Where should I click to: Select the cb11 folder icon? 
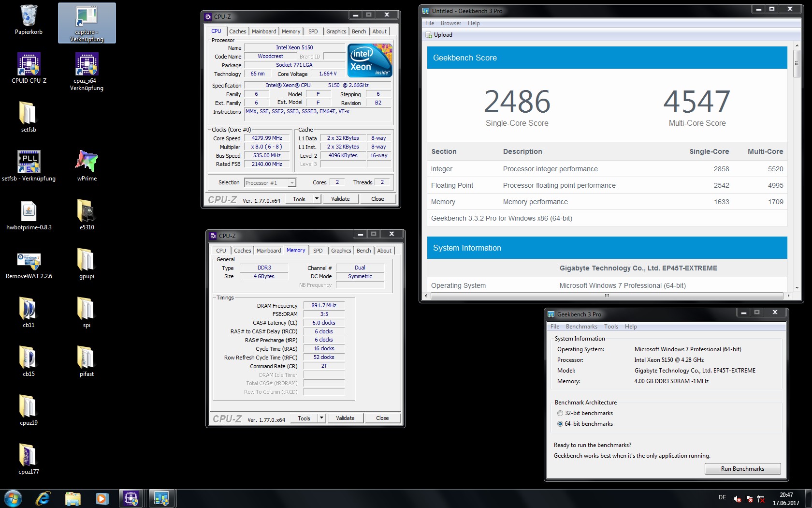coord(29,313)
